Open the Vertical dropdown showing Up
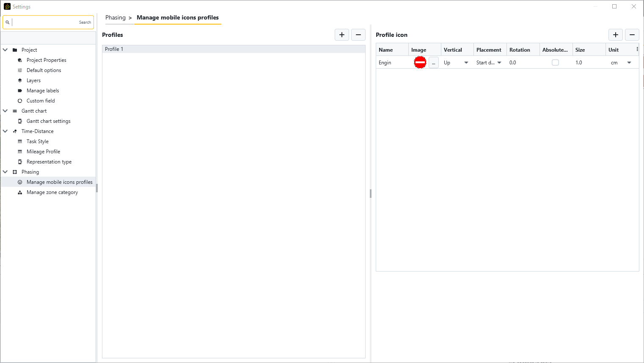This screenshot has height=363, width=644. (466, 63)
